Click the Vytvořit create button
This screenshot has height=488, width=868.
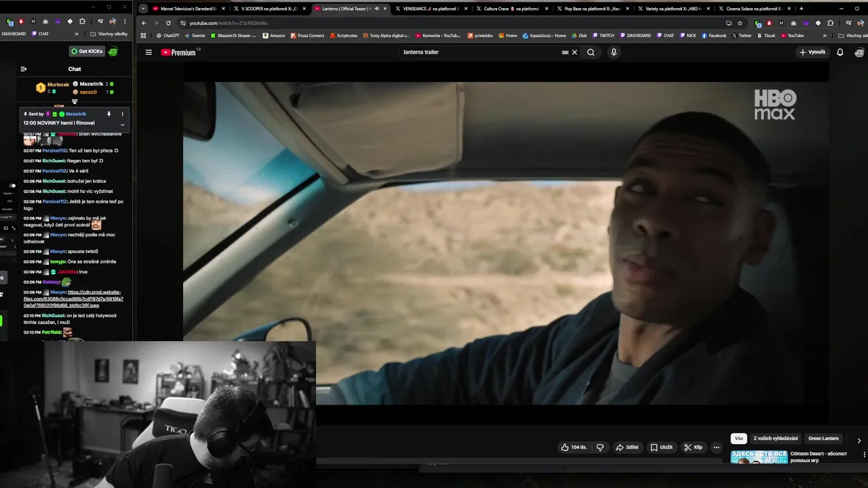pos(812,52)
